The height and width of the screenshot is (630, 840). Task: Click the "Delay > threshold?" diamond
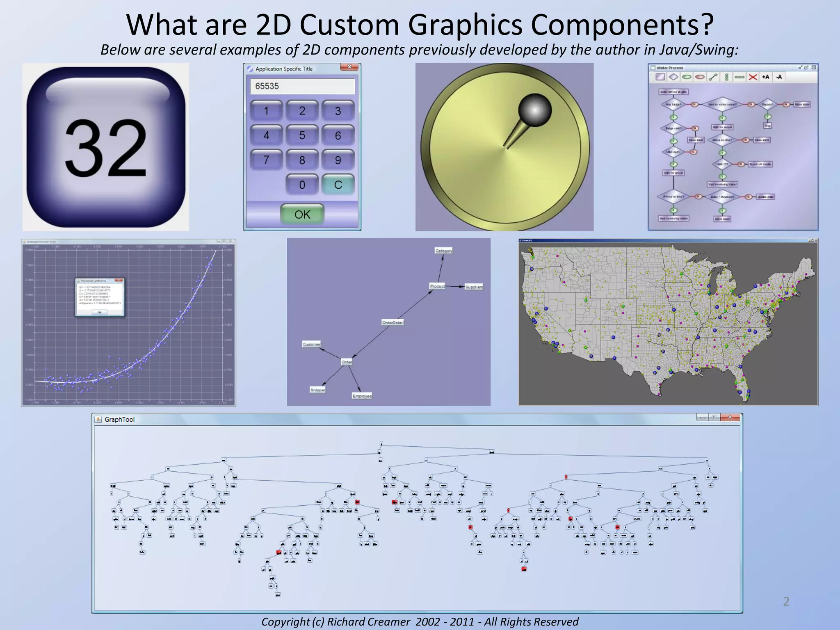tap(722, 197)
